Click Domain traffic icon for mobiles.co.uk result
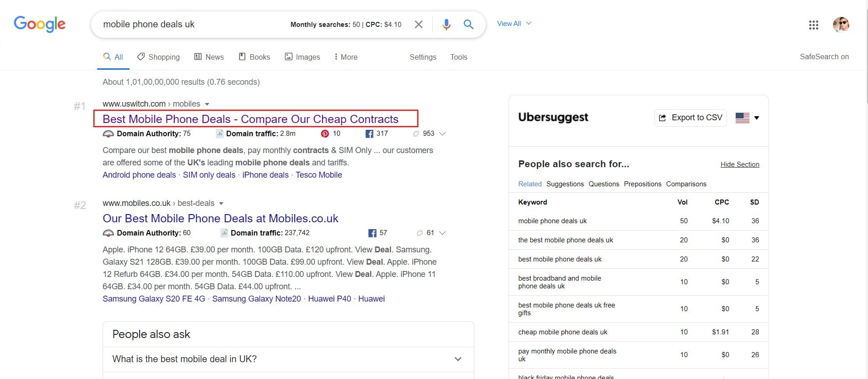Image resolution: width=868 pixels, height=379 pixels. point(224,233)
